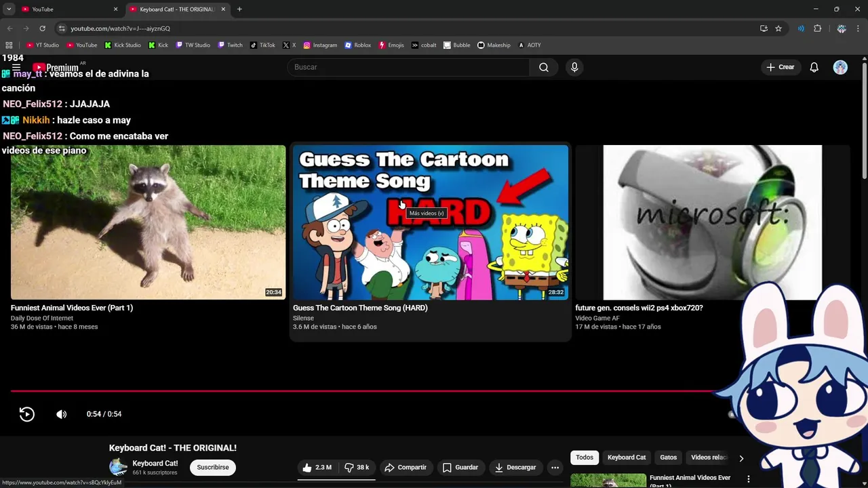Open more actions three-dot menu below video
This screenshot has height=488, width=868.
tap(555, 468)
